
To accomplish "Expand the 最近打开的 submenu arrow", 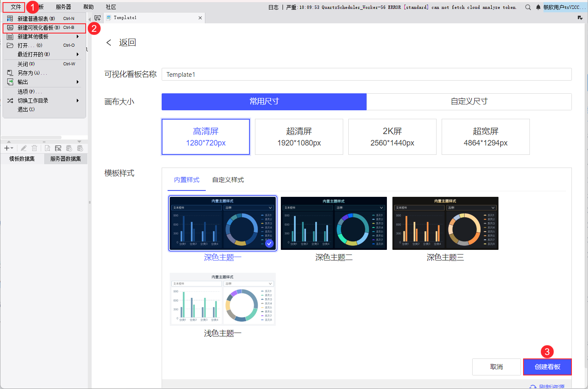I will tap(78, 54).
